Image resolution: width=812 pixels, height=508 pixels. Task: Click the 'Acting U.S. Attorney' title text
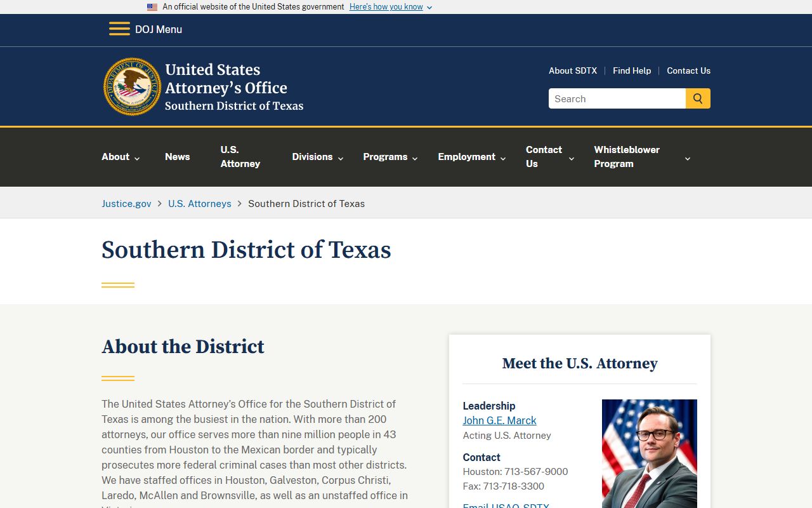[507, 436]
